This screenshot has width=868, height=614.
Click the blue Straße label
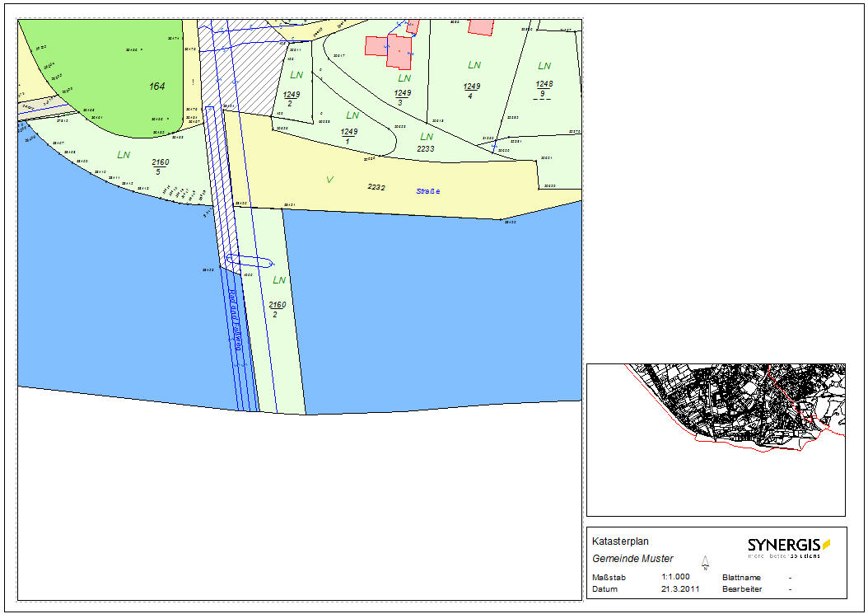(427, 191)
